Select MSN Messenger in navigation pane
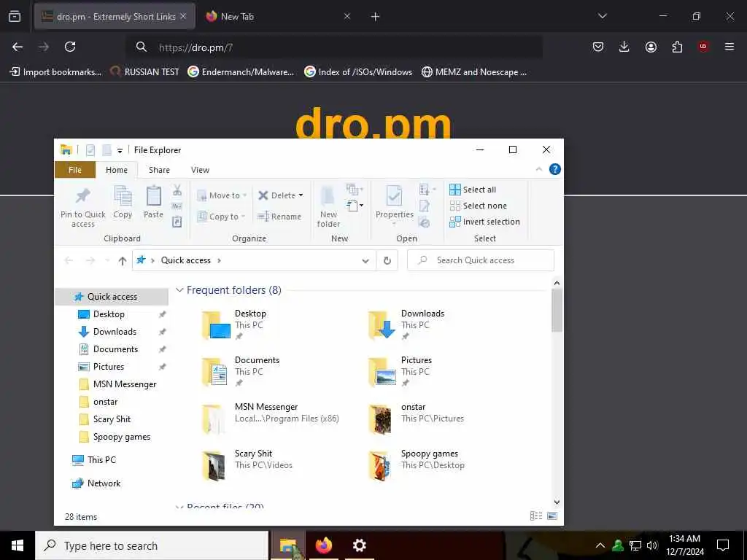Screen dimensions: 747x560 click(117, 384)
